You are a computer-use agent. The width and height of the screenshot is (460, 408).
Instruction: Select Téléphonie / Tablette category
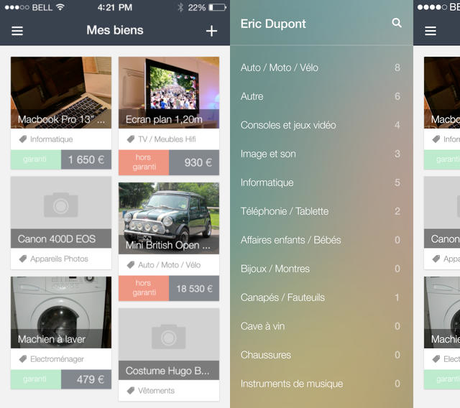click(x=321, y=211)
